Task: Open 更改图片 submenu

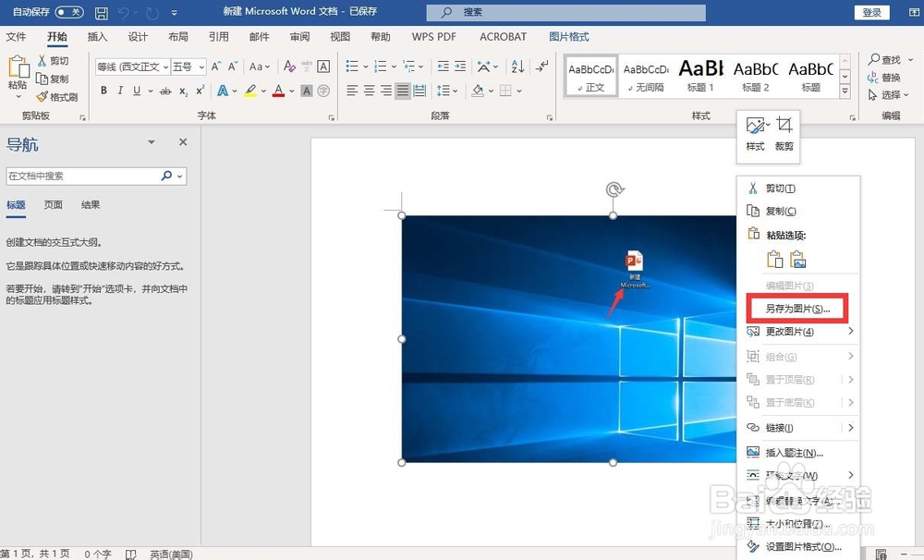Action: pos(798,331)
